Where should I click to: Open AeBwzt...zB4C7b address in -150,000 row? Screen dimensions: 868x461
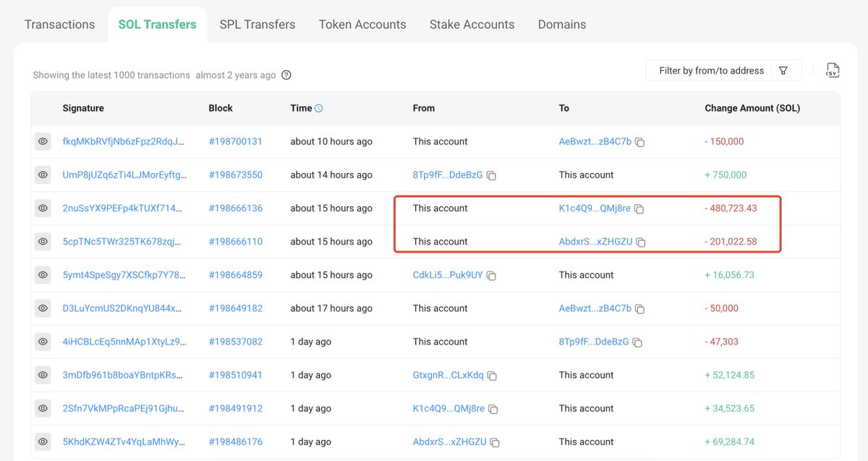click(x=595, y=142)
